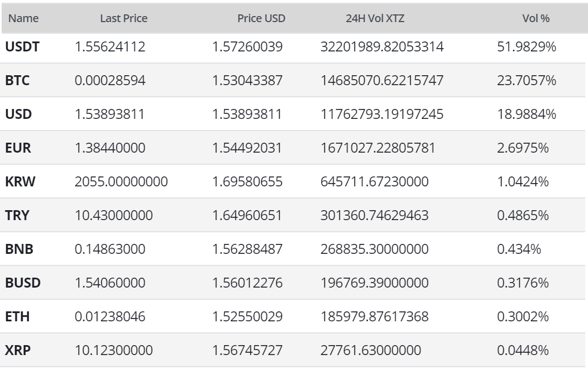Viewport: 588px width, 370px height.
Task: Click TRY last price 10.43000000
Action: (x=114, y=215)
